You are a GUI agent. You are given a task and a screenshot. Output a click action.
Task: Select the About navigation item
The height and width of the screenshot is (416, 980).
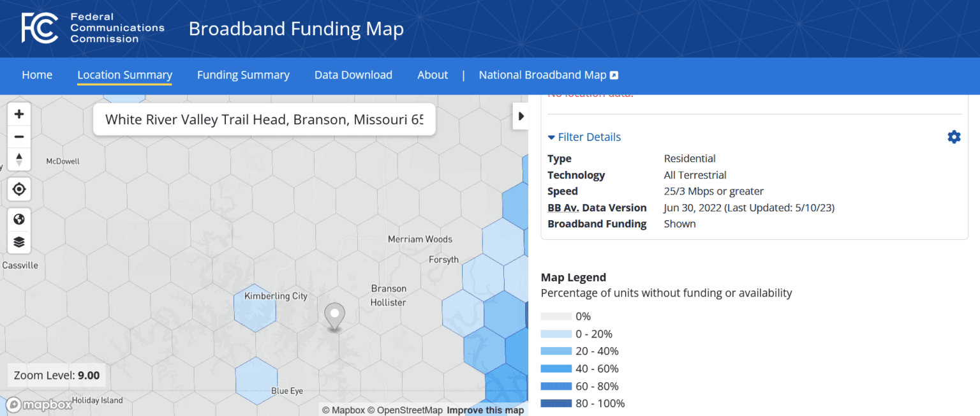[433, 75]
